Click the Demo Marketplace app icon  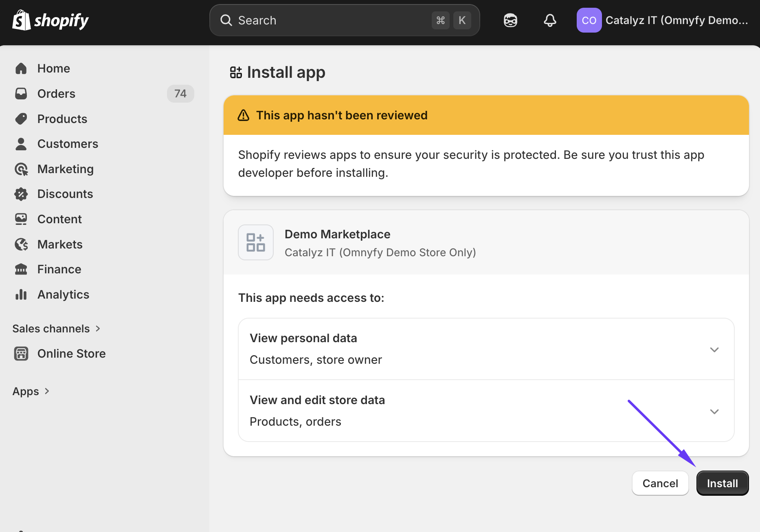256,242
